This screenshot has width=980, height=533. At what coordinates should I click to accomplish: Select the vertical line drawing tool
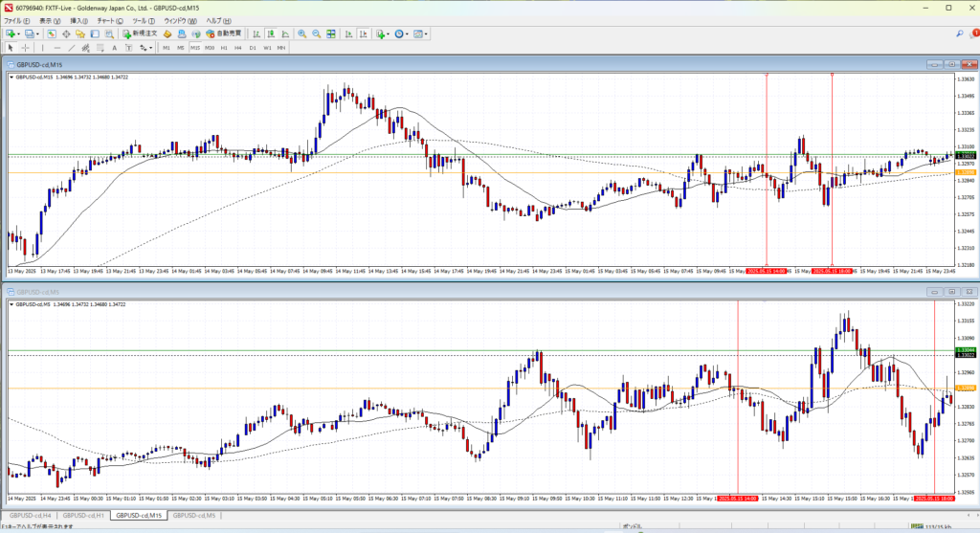[x=44, y=47]
